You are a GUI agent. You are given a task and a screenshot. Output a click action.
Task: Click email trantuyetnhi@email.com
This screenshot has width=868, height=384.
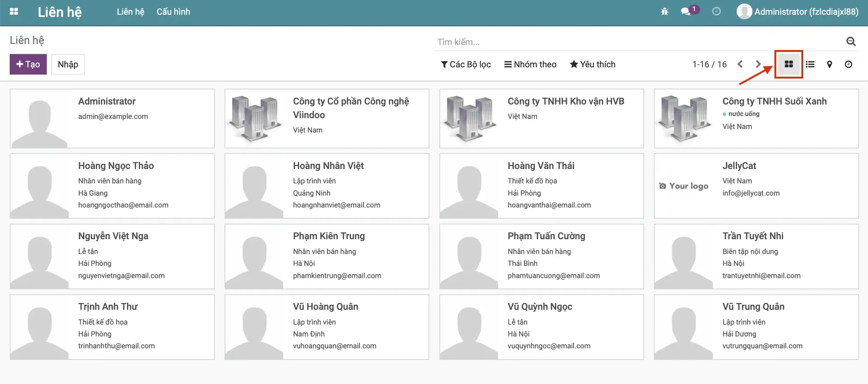761,275
